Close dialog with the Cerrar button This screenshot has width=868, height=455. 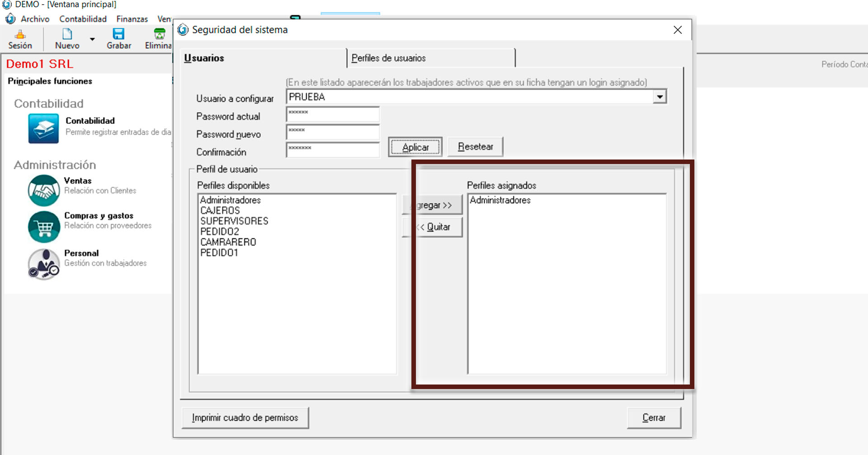(x=654, y=417)
